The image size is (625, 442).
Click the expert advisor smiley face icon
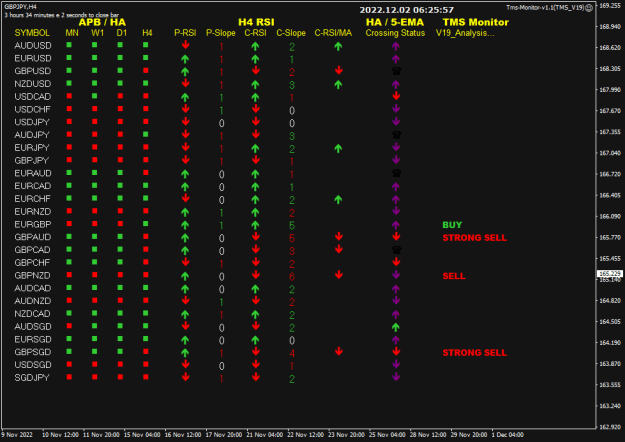[589, 8]
